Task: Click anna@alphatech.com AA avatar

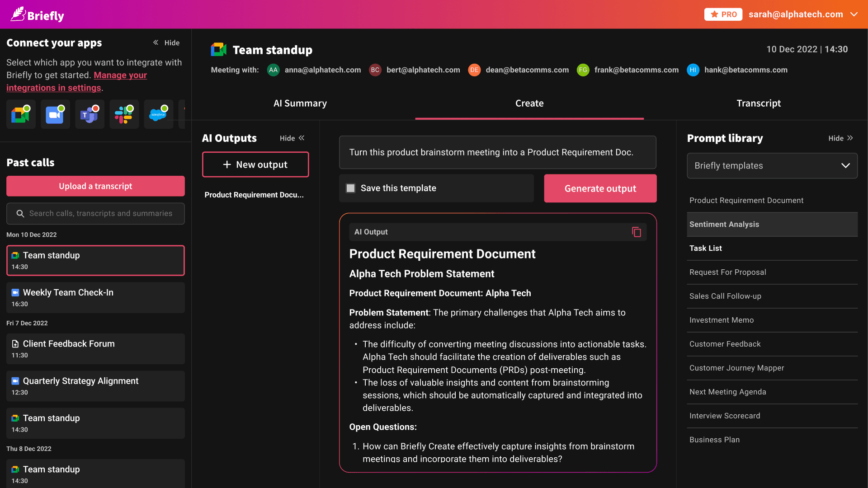Action: click(273, 70)
